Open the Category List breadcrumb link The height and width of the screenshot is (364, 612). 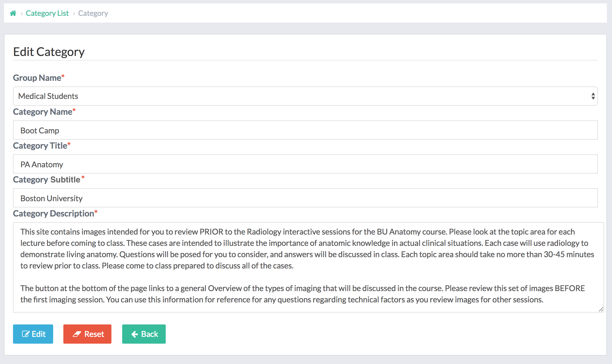[47, 13]
